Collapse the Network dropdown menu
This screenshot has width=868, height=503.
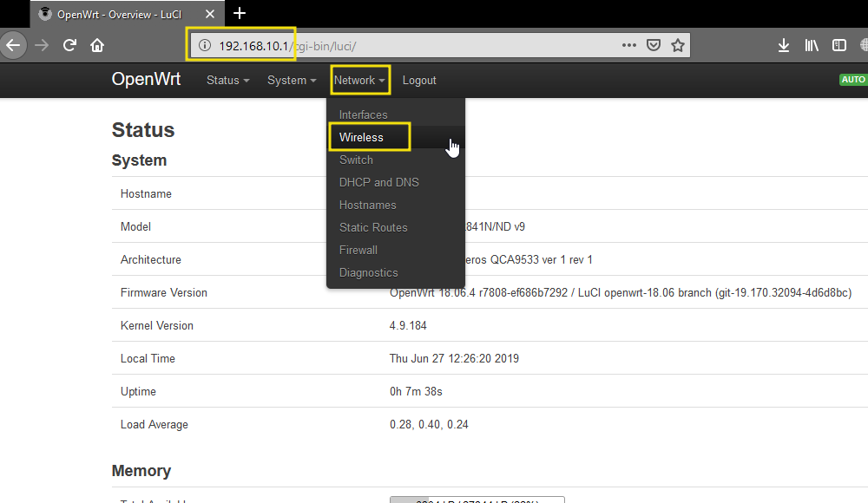(x=360, y=81)
